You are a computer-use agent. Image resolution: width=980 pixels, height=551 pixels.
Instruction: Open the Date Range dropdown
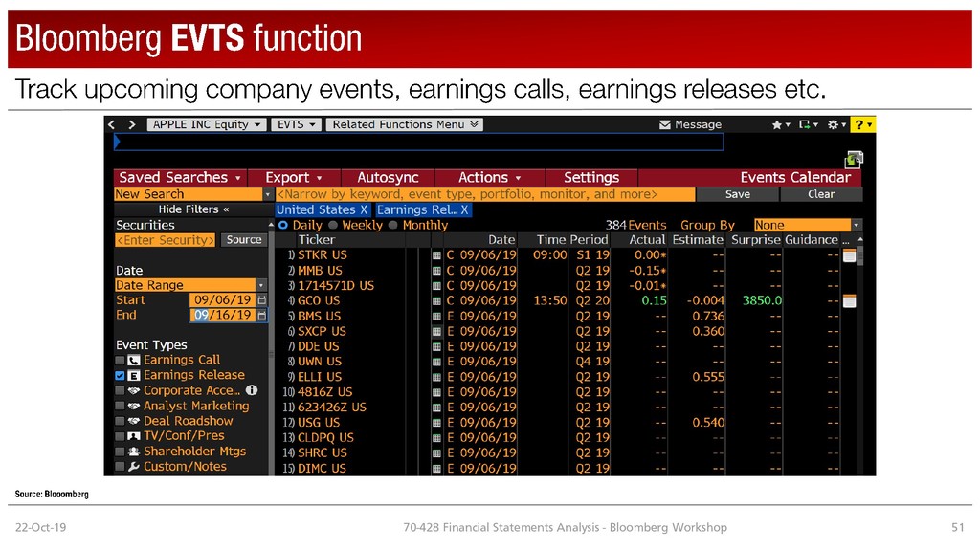tap(261, 285)
